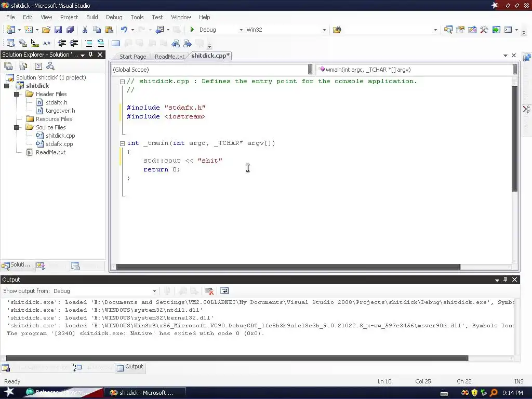This screenshot has width=532, height=399.
Task: Click the editor horizontal scrollbar
Action: coord(288,267)
